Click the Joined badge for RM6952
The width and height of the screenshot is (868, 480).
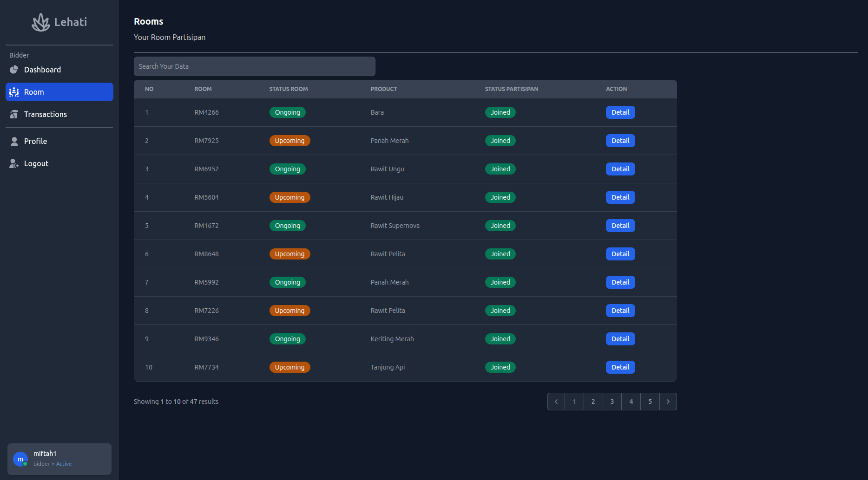(x=500, y=169)
